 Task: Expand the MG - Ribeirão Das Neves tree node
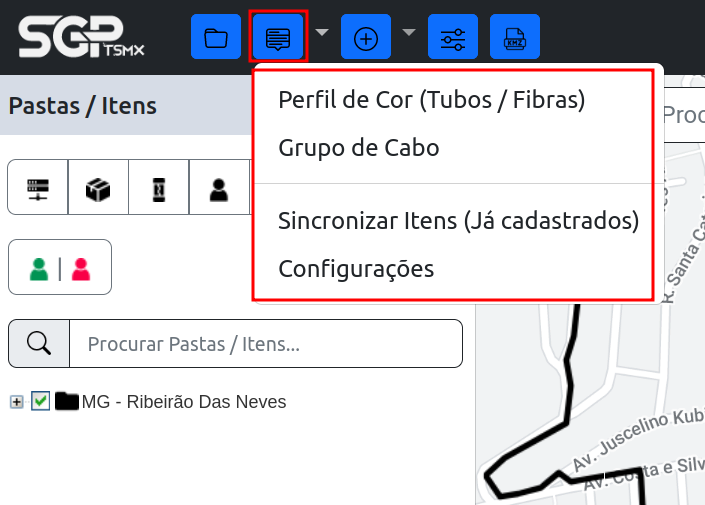coord(16,402)
